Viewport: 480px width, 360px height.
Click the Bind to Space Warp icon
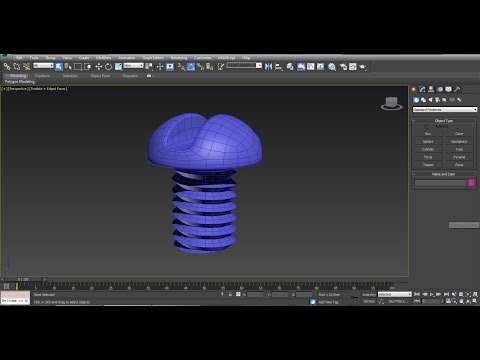26,67
